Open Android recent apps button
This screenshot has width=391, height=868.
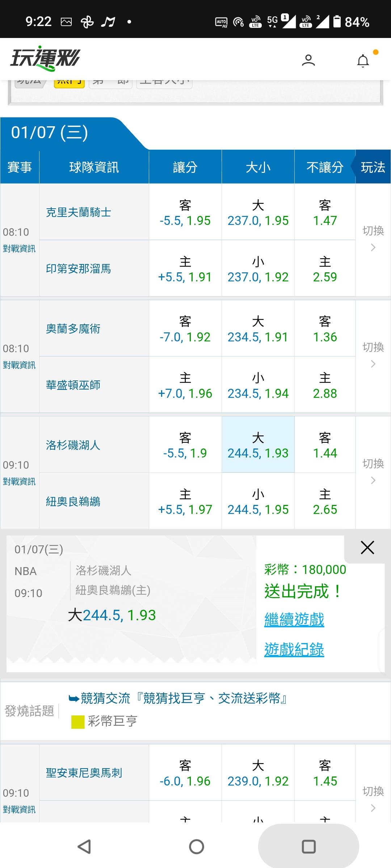tap(308, 846)
